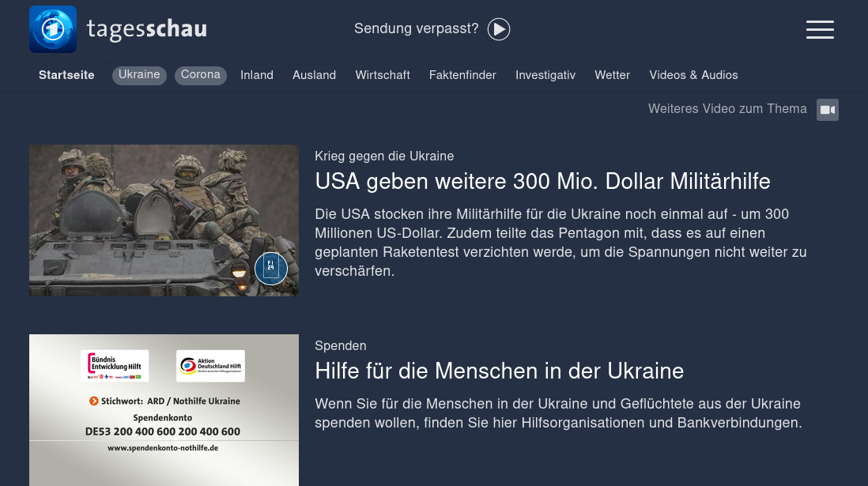
Task: Open the hamburger menu
Action: (x=820, y=29)
